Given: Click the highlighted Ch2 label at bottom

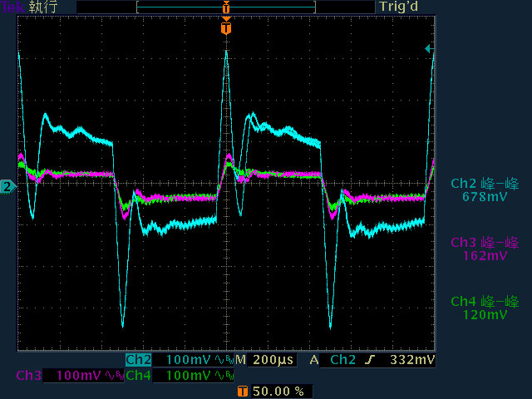Looking at the screenshot, I should tap(139, 360).
